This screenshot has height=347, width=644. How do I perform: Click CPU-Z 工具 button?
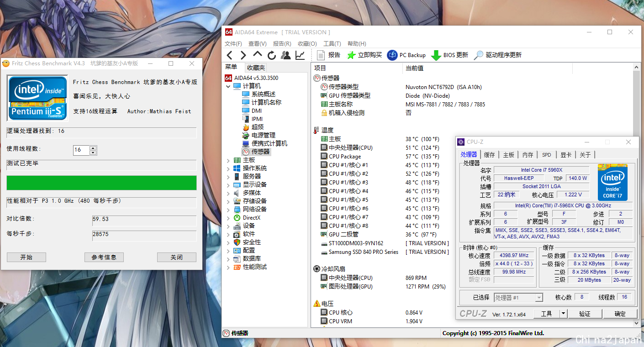click(546, 314)
